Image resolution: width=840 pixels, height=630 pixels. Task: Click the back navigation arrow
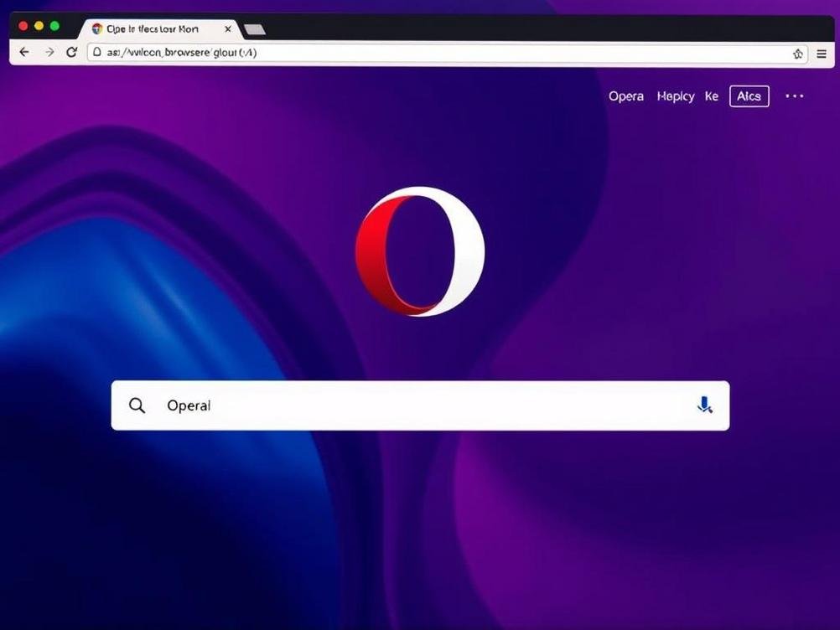pos(23,52)
